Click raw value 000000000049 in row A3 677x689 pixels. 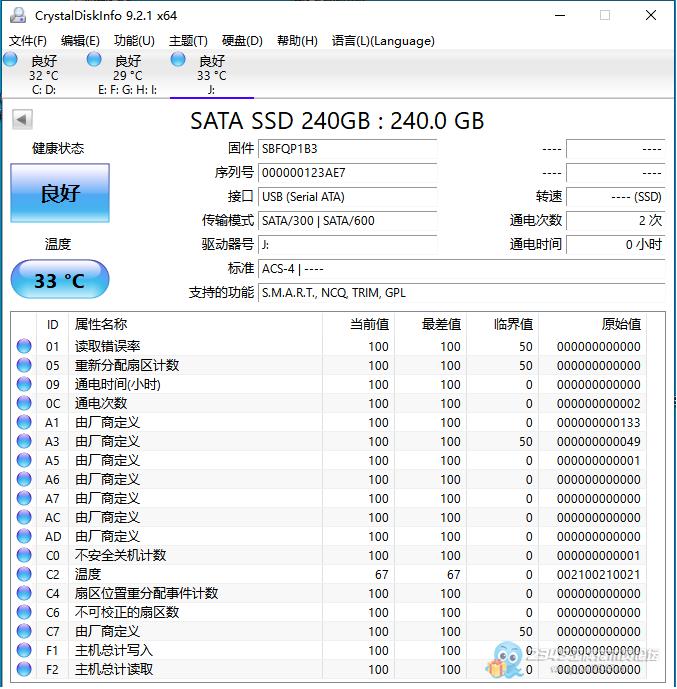point(598,441)
